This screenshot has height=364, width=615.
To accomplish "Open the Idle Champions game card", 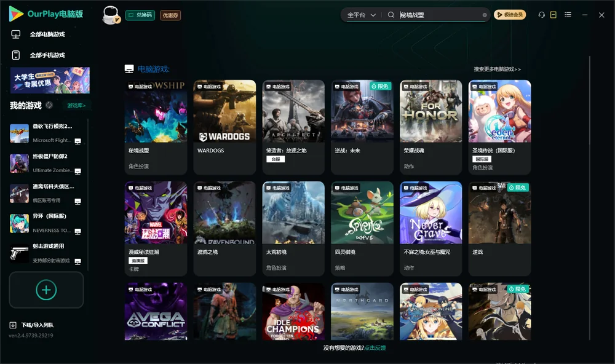I will (x=293, y=312).
